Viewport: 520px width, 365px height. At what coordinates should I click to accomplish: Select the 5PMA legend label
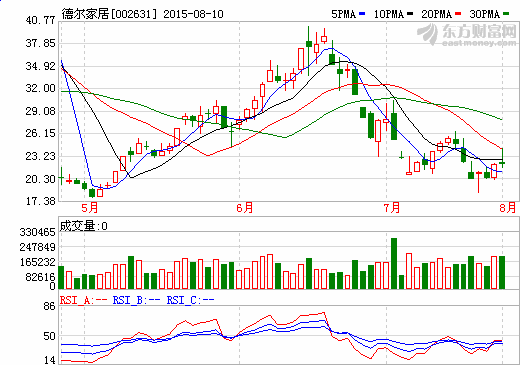pos(343,14)
